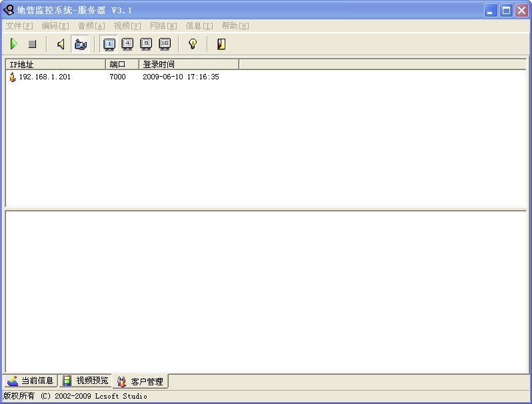Sort by the IP地址 column header
The image size is (532, 404).
coord(55,65)
